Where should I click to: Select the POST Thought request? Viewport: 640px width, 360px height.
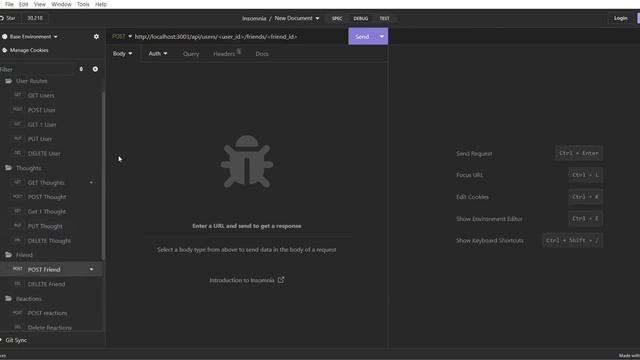pyautogui.click(x=47, y=197)
